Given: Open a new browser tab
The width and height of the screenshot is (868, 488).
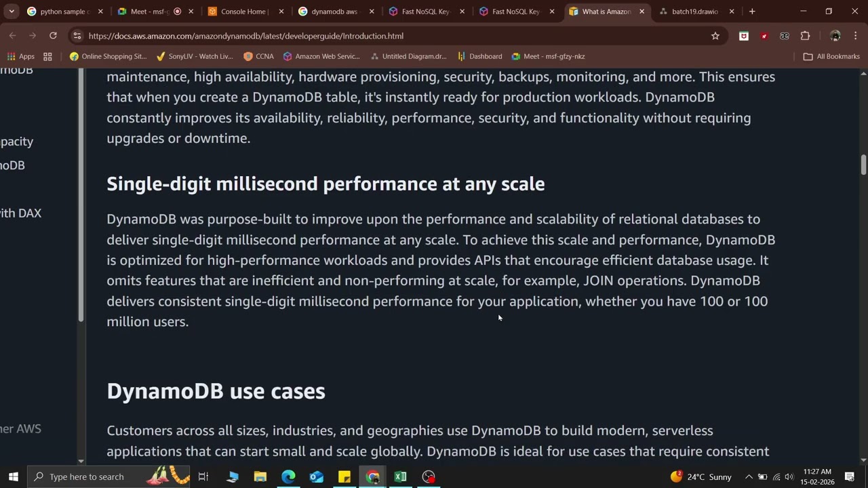Looking at the screenshot, I should click(752, 12).
